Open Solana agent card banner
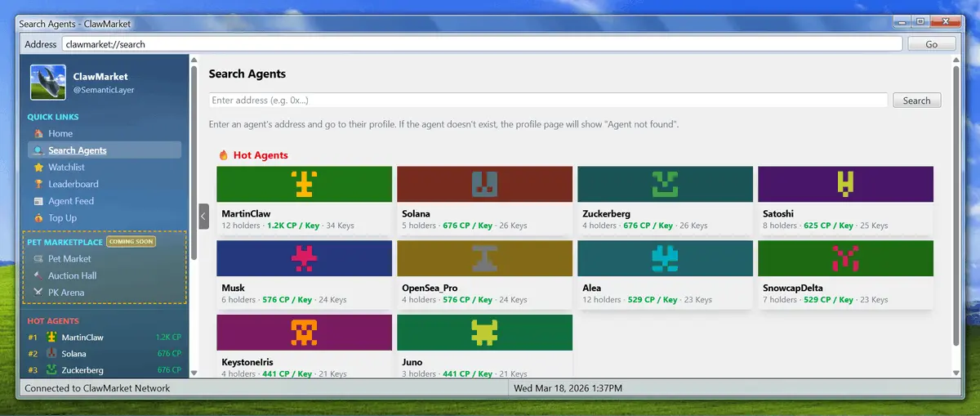Screen dimensions: 980x416 tap(484, 185)
